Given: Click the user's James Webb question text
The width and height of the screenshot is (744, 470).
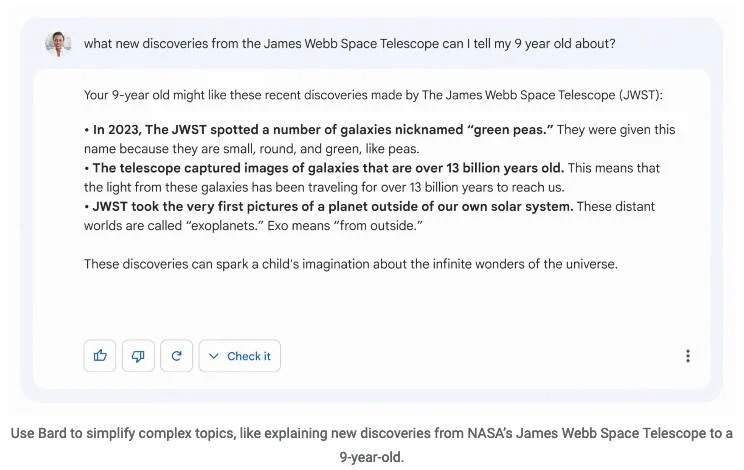Looking at the screenshot, I should click(349, 44).
